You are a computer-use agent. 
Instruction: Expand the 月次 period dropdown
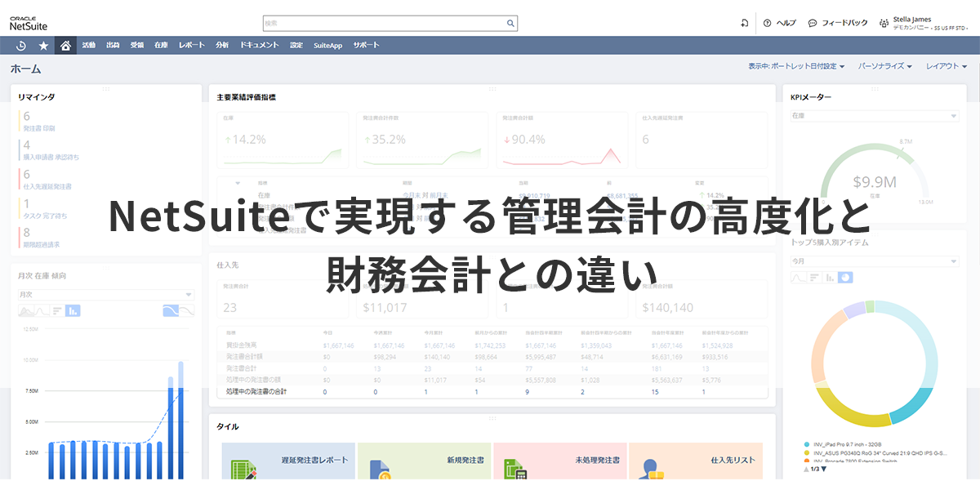click(x=106, y=294)
